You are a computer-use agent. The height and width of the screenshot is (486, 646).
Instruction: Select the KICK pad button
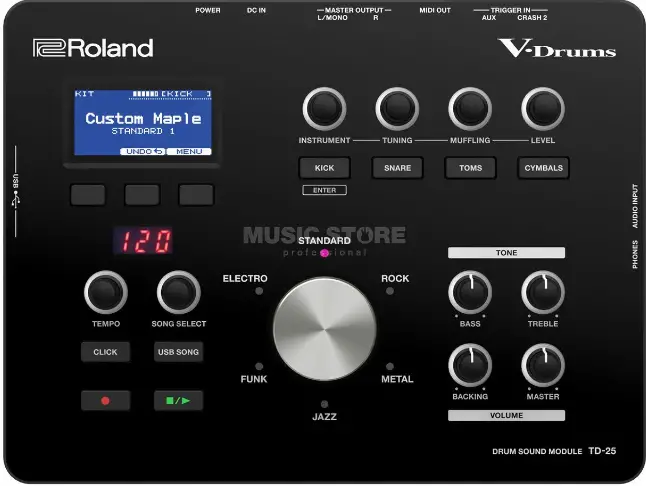324,168
